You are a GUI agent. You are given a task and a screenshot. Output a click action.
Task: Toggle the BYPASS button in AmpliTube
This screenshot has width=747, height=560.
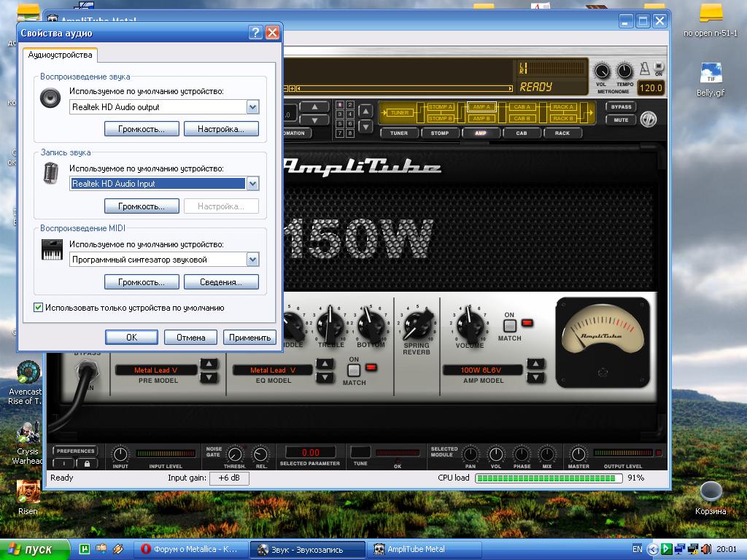pyautogui.click(x=621, y=106)
